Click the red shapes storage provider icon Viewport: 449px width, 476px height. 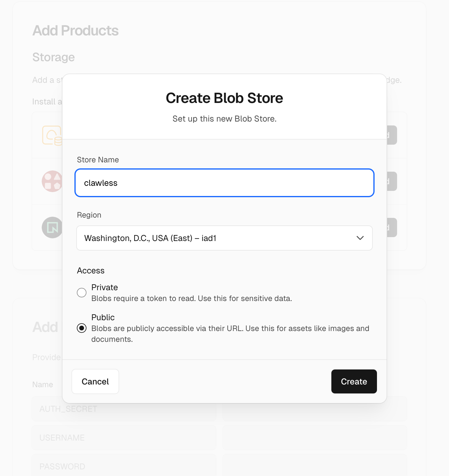(x=52, y=181)
